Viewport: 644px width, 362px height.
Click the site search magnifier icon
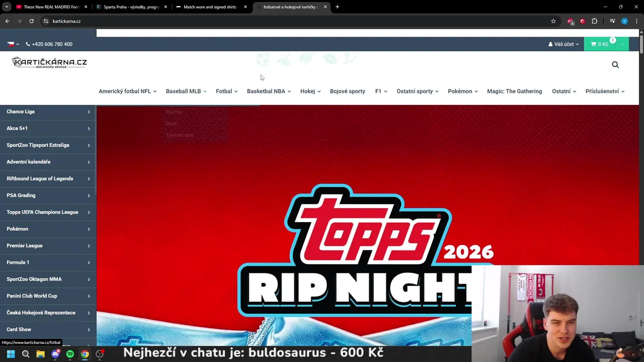[615, 64]
